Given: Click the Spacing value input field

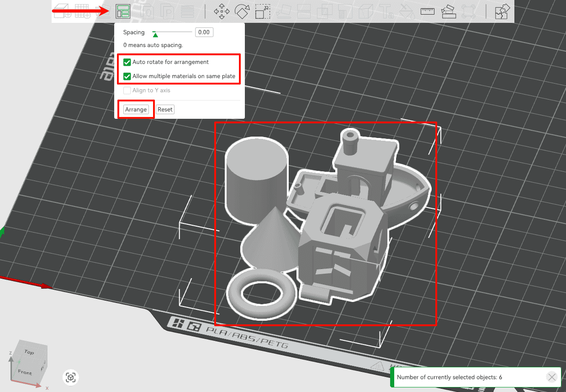Looking at the screenshot, I should tap(204, 32).
